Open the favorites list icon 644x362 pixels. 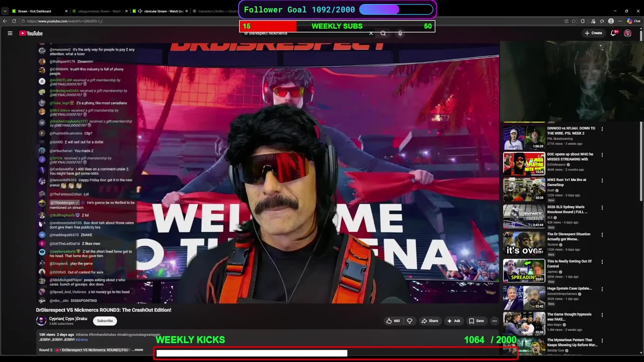(602, 21)
